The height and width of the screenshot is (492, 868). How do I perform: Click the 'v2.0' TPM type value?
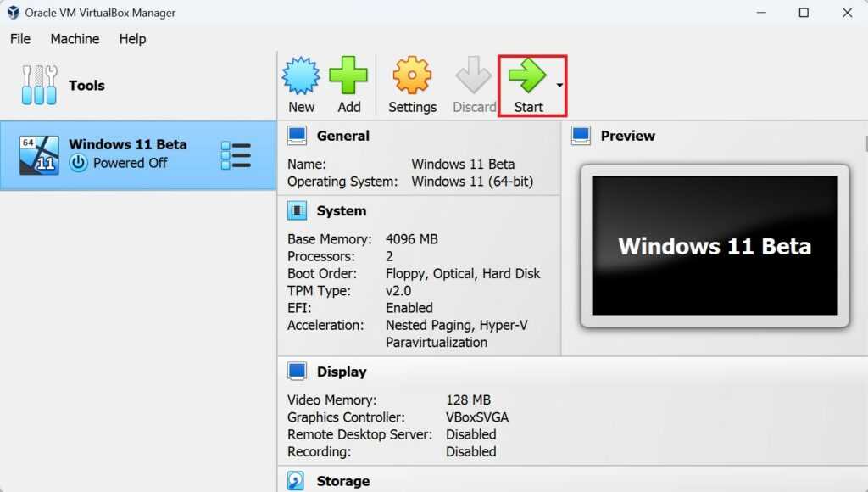point(398,291)
